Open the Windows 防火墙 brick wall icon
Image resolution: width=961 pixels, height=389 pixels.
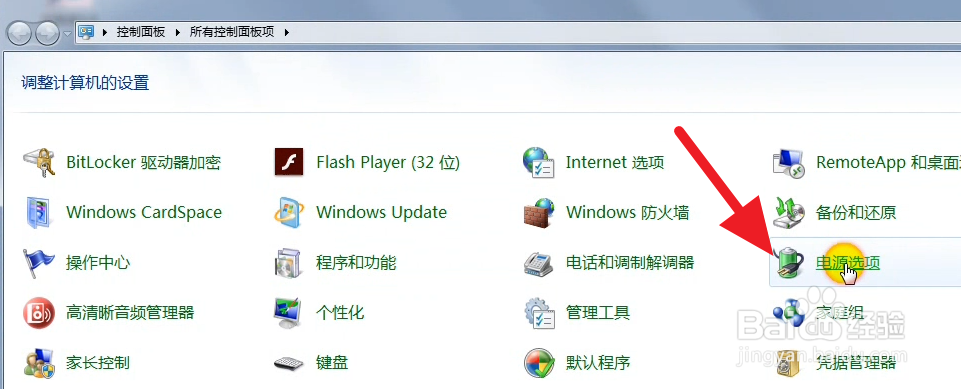click(538, 213)
